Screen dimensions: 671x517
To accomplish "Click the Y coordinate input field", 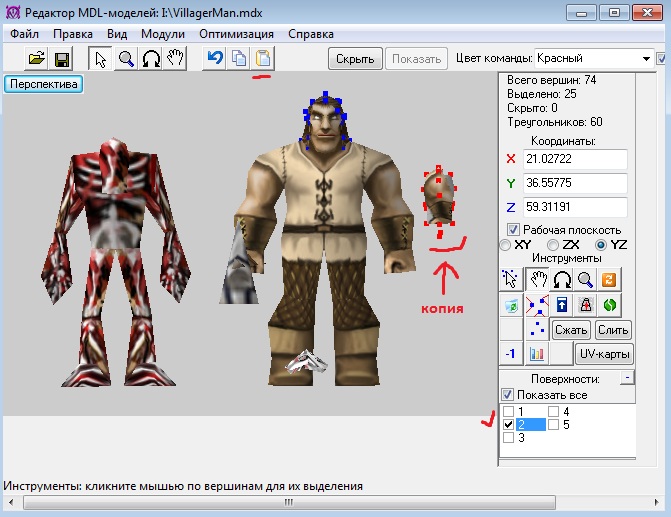I will (575, 183).
